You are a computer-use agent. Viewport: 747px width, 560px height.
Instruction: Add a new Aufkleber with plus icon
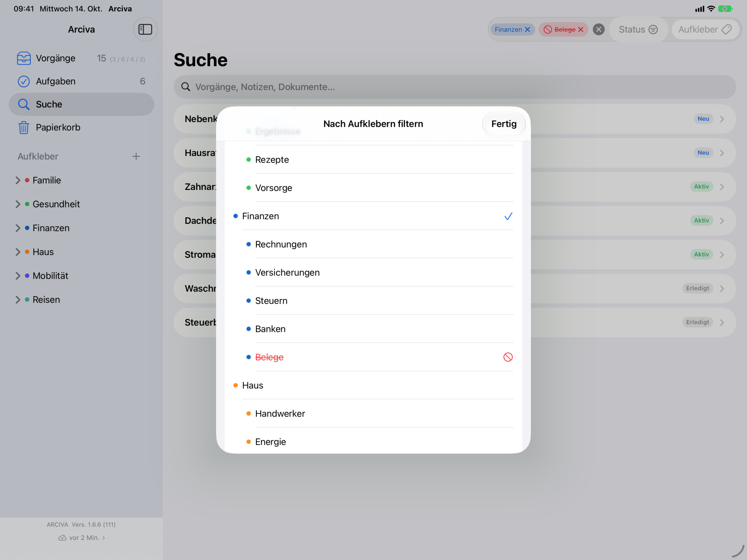coord(136,156)
